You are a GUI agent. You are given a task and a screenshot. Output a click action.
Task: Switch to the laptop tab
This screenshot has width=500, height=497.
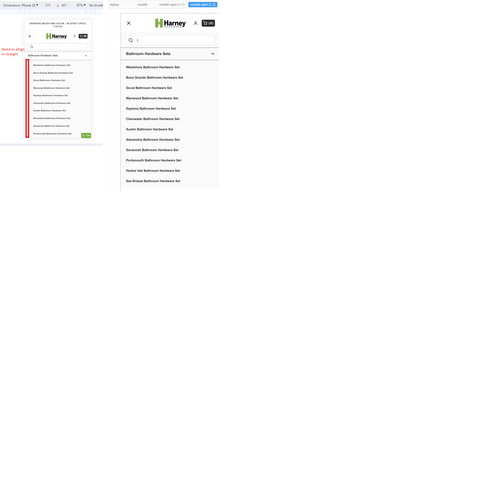coord(114,5)
